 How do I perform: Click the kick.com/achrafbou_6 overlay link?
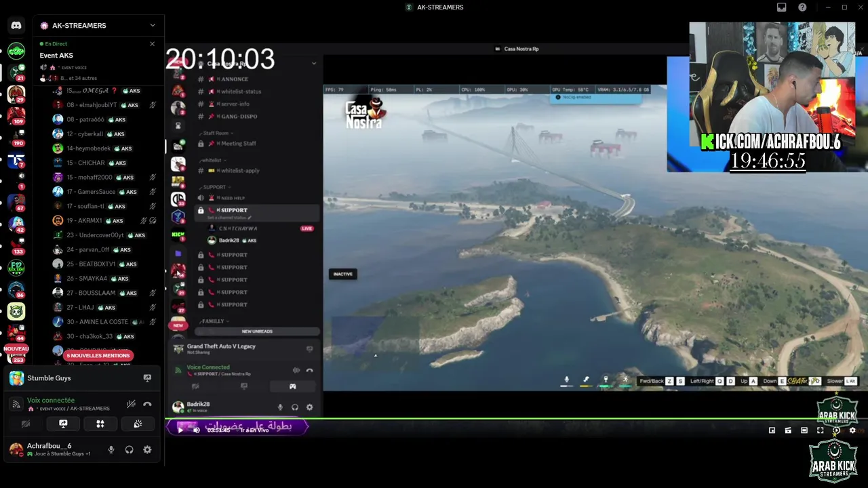pyautogui.click(x=771, y=142)
